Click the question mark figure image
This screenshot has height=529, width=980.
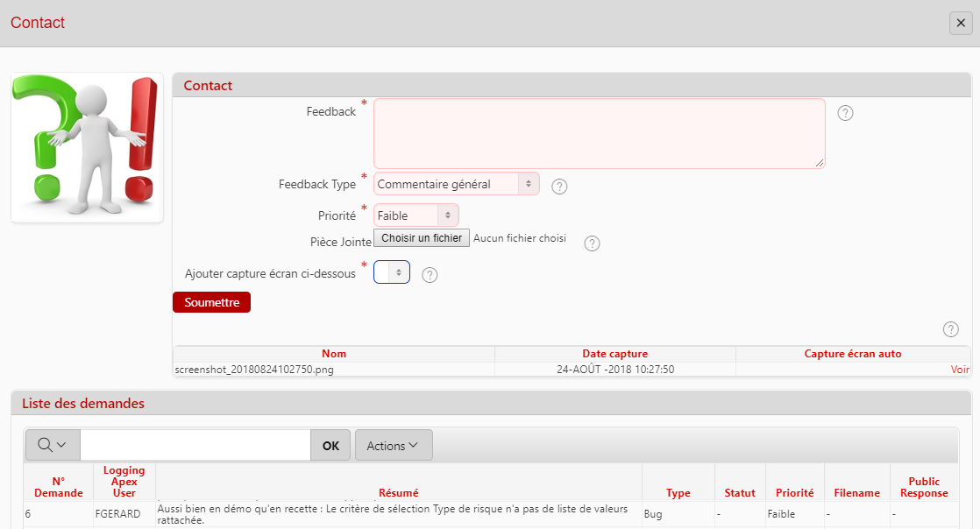pyautogui.click(x=87, y=147)
